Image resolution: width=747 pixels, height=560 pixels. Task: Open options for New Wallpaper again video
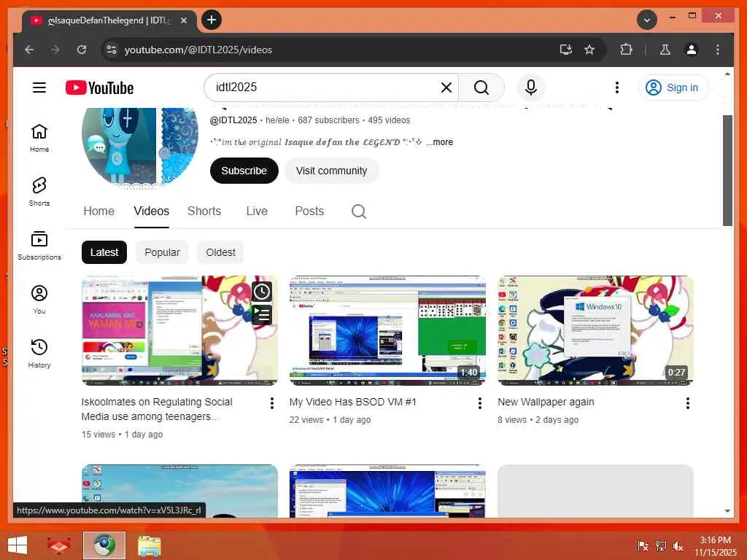pos(687,403)
